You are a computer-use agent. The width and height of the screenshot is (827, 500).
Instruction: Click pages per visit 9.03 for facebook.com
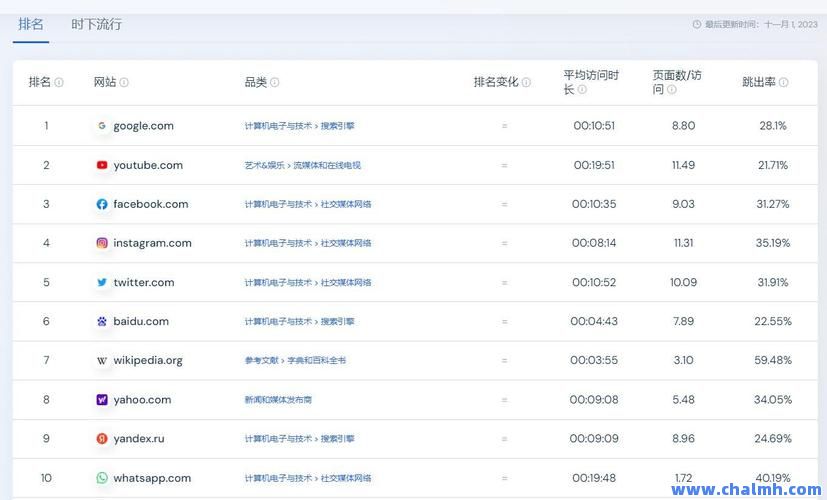click(684, 204)
